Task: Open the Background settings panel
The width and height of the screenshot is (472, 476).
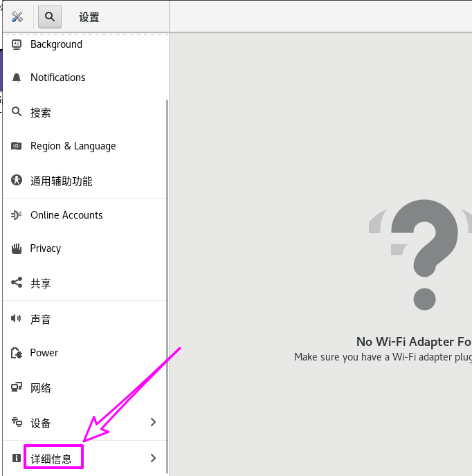Action: click(x=56, y=44)
